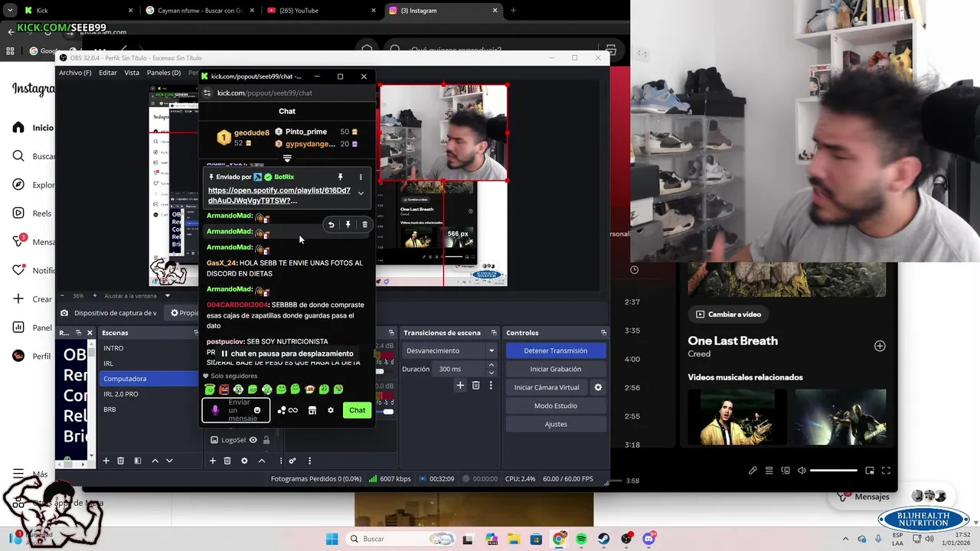
Task: Close the Escenas side panel with the X
Action: 90,333
